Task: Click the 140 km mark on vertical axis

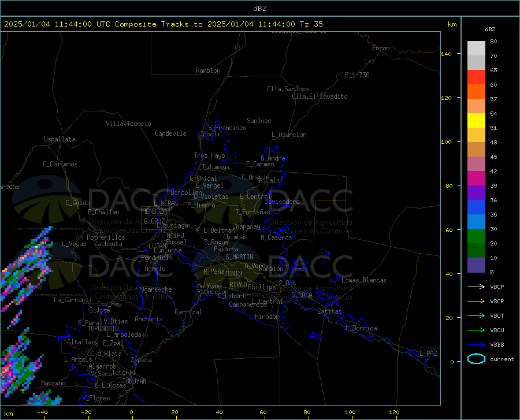Action: 447,54
